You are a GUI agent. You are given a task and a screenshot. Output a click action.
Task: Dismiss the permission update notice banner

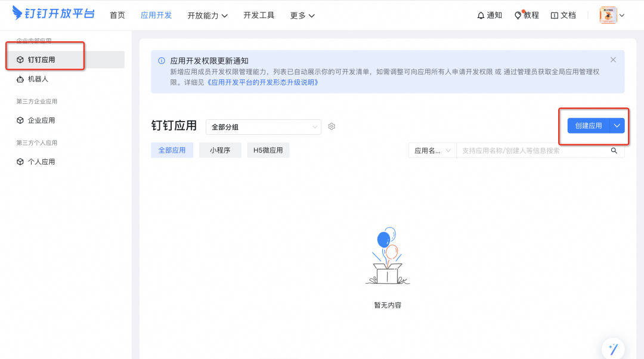pos(613,60)
